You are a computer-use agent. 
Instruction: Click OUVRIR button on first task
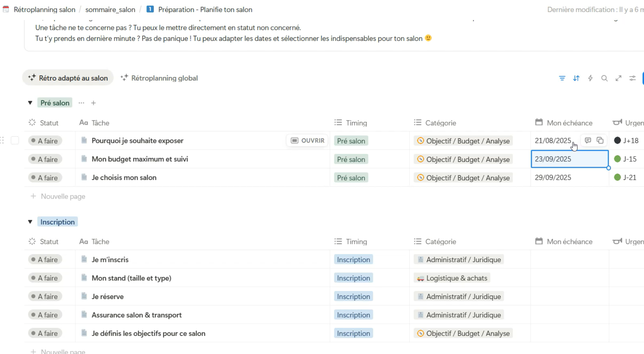tap(308, 141)
